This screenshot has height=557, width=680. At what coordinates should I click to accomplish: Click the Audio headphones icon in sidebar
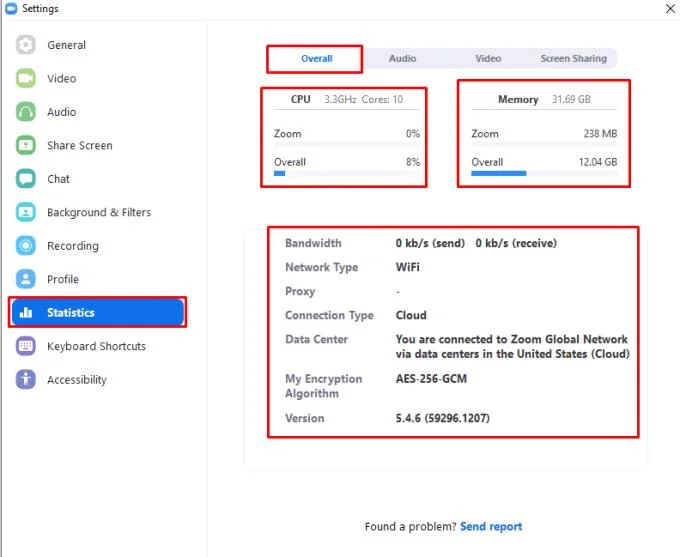26,111
